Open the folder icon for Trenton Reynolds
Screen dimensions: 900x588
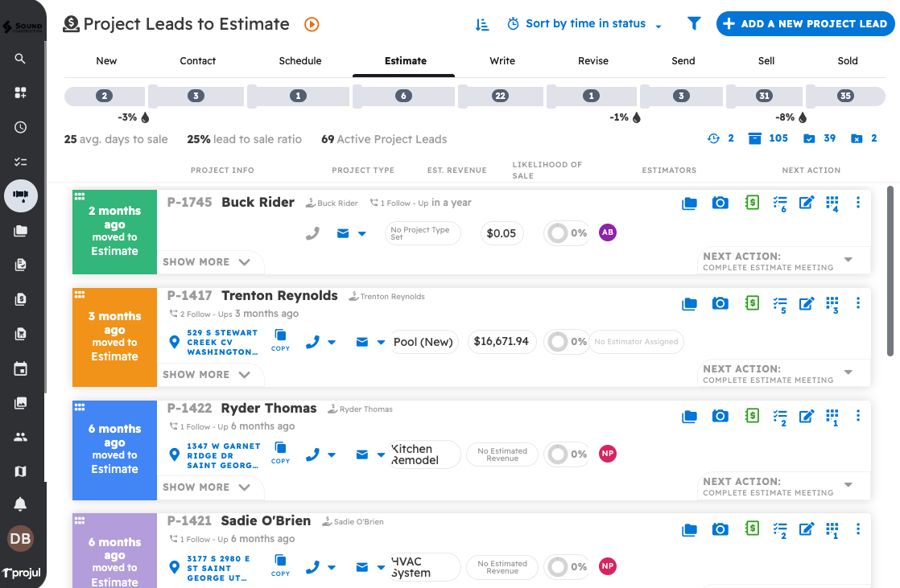(689, 303)
